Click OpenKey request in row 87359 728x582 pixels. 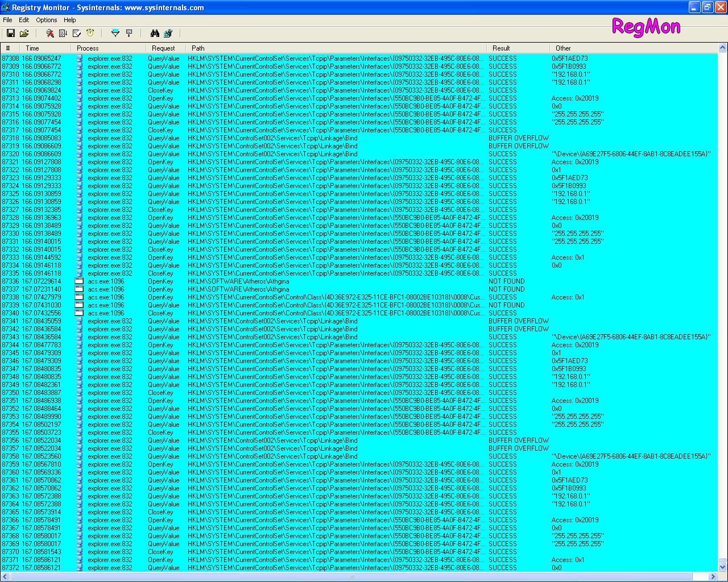tap(160, 464)
